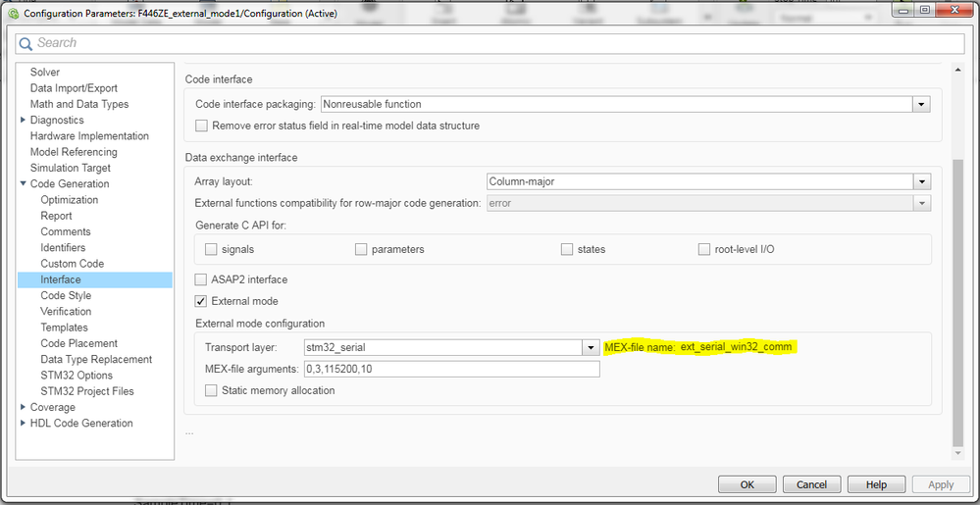Toggle Remove error status field checkbox
Image resolution: width=980 pixels, height=505 pixels.
pos(201,126)
